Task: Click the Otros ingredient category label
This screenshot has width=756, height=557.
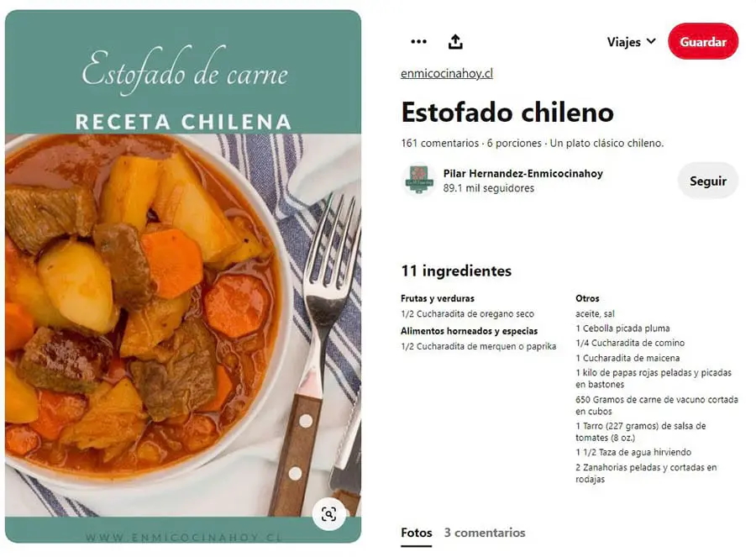Action: 587,298
